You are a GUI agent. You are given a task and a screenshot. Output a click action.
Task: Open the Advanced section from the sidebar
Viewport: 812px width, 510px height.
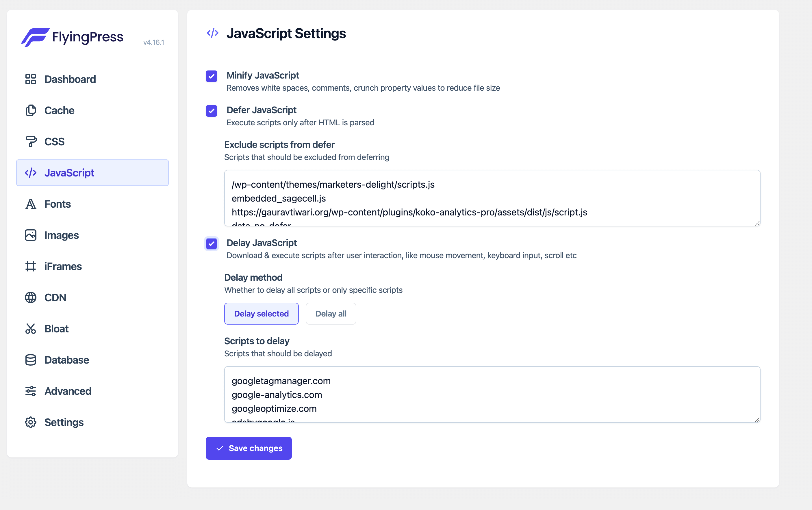tap(68, 391)
